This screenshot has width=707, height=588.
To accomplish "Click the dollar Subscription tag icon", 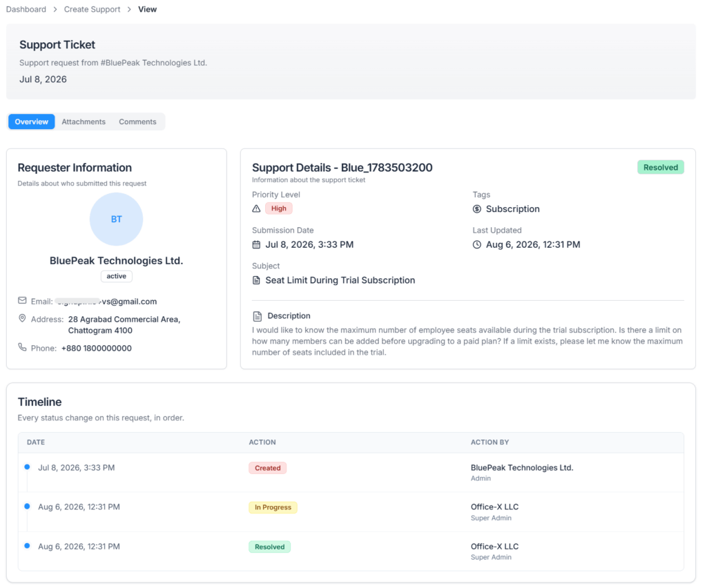I will pyautogui.click(x=476, y=209).
